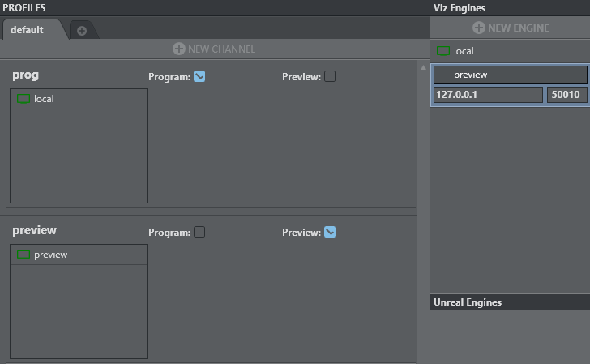The width and height of the screenshot is (590, 364).
Task: Click the preview channel name heading
Action: coord(34,231)
